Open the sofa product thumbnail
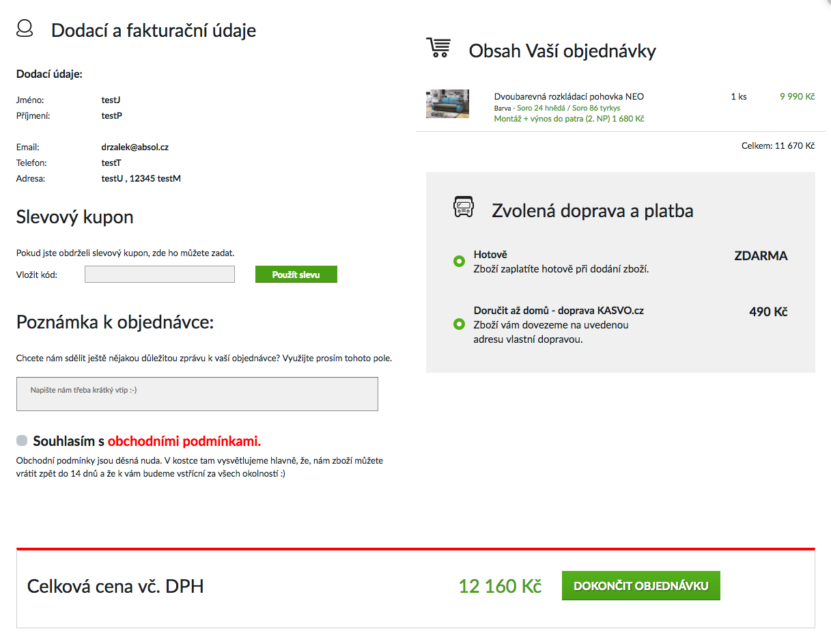The width and height of the screenshot is (831, 644). tap(447, 104)
